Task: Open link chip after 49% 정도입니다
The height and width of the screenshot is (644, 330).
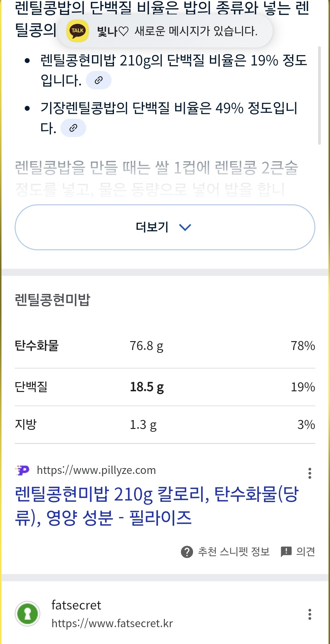Action: coord(73,128)
